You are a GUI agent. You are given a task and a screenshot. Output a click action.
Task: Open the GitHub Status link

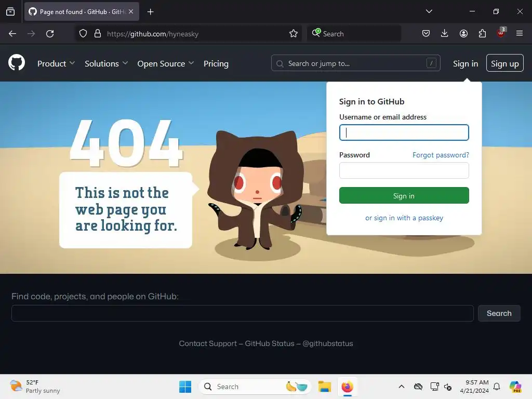[270, 343]
